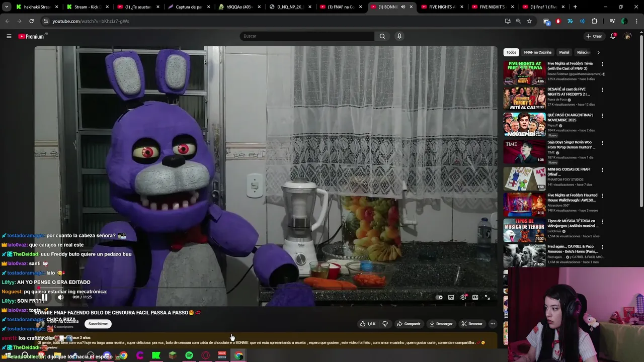
Task: Click the YouTube Premium logo
Action: (31, 36)
